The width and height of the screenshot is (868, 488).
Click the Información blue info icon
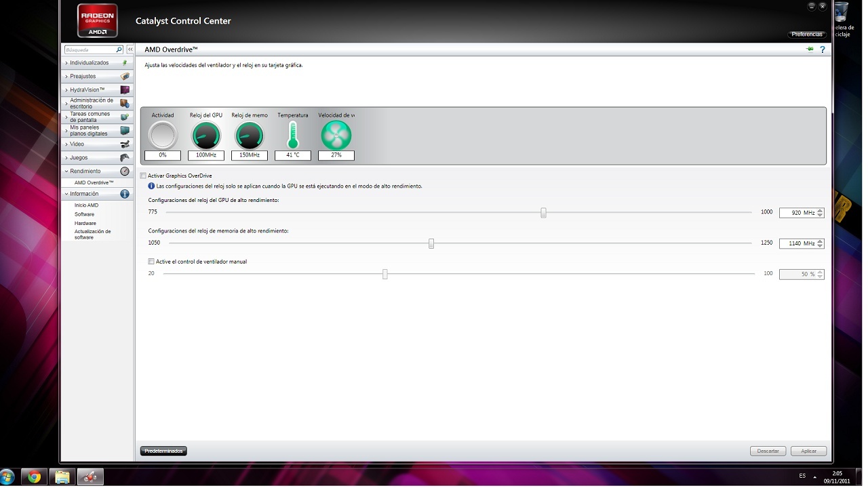125,194
